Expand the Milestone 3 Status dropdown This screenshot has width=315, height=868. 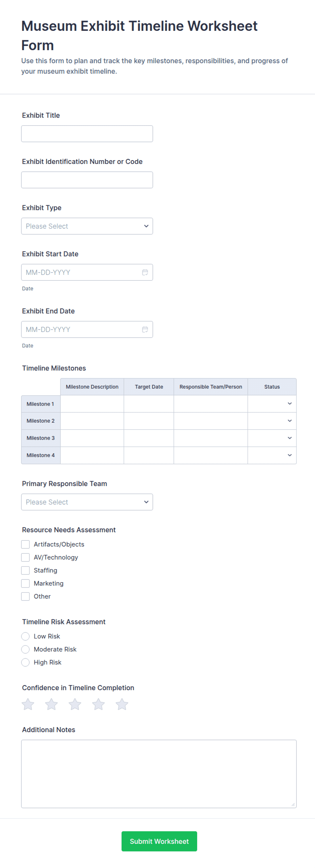[272, 438]
